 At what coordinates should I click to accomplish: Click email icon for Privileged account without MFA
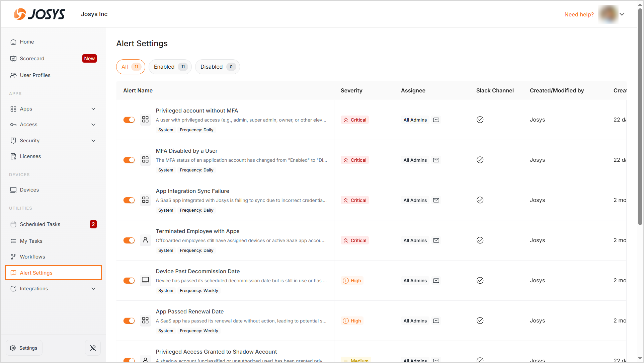[436, 120]
